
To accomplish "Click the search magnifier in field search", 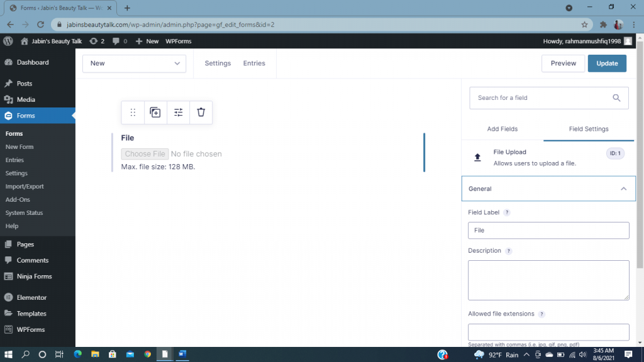I will tap(616, 97).
